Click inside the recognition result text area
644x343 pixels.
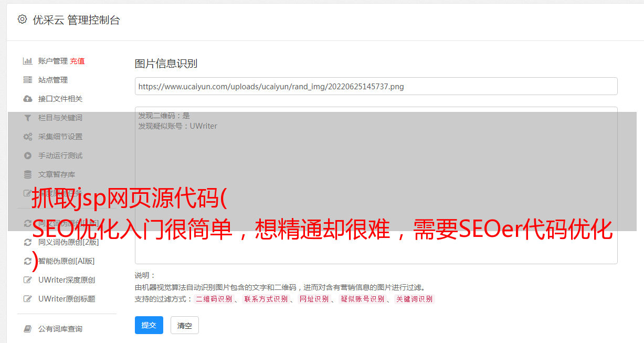click(x=376, y=185)
